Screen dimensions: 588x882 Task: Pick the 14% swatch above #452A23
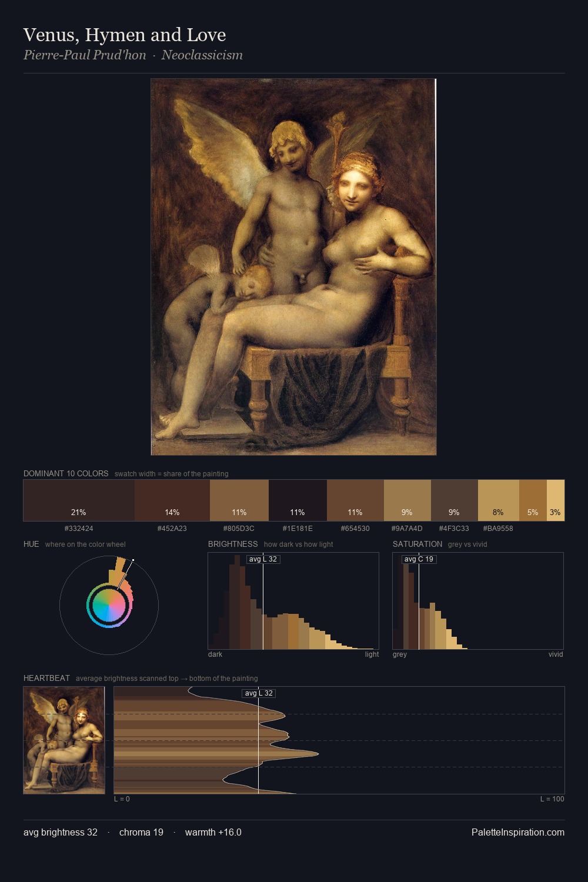click(172, 500)
